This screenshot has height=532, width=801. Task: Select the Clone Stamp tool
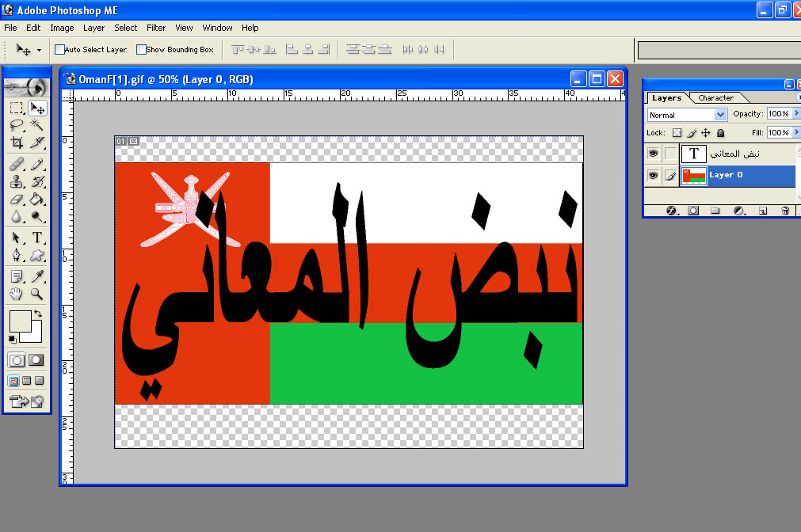click(17, 182)
